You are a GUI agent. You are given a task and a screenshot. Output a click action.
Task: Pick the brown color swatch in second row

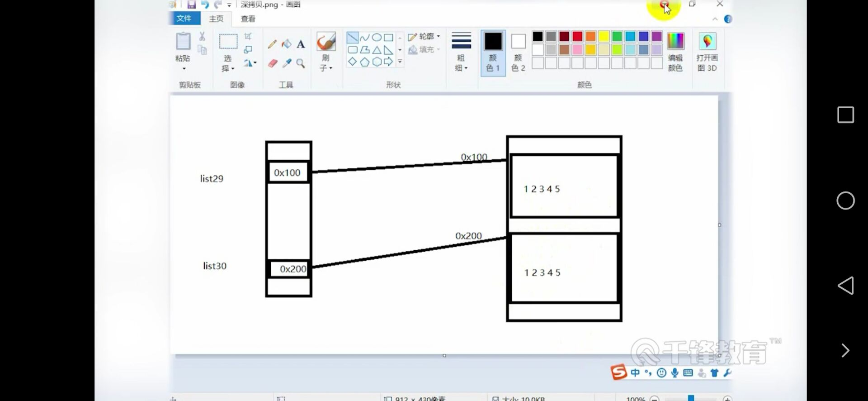tap(564, 49)
